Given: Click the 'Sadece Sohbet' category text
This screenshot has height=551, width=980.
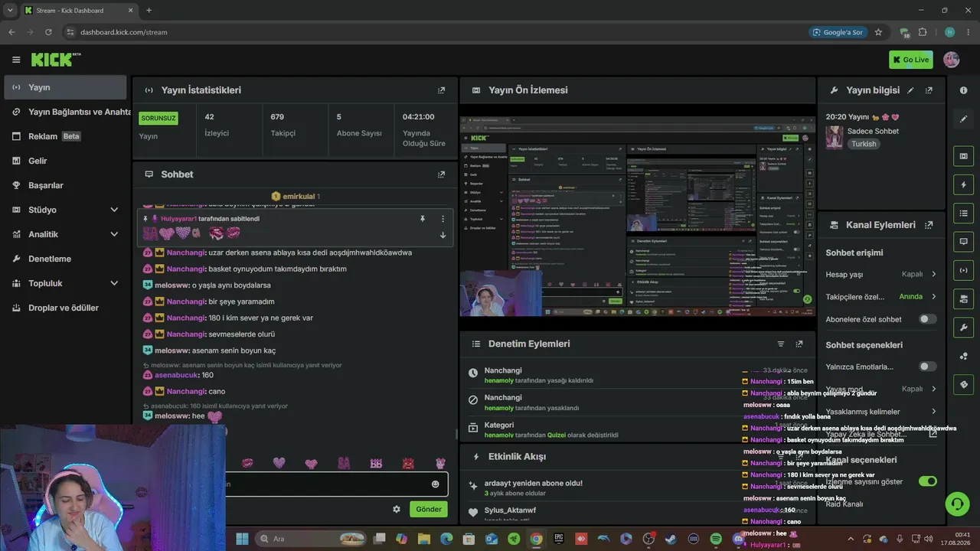Looking at the screenshot, I should [873, 131].
